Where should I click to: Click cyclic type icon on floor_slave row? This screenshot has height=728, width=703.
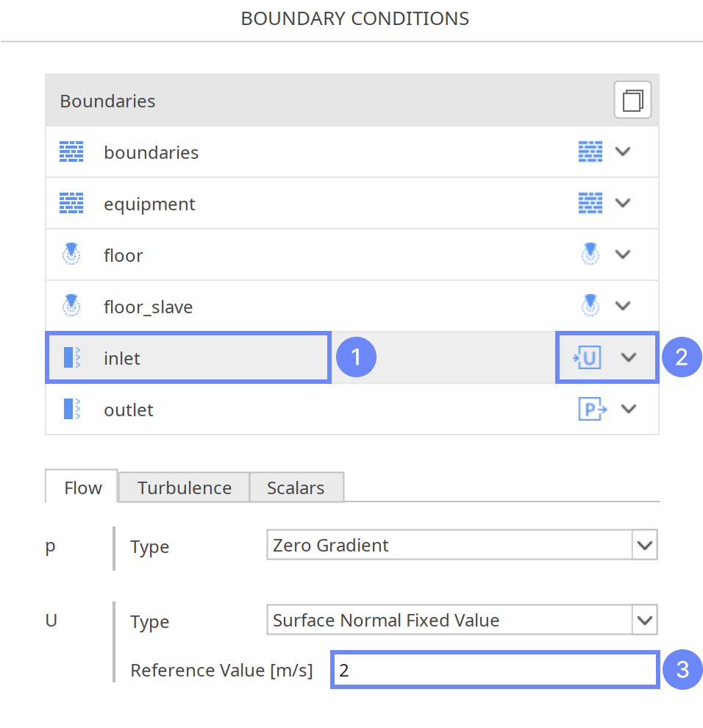(x=590, y=306)
